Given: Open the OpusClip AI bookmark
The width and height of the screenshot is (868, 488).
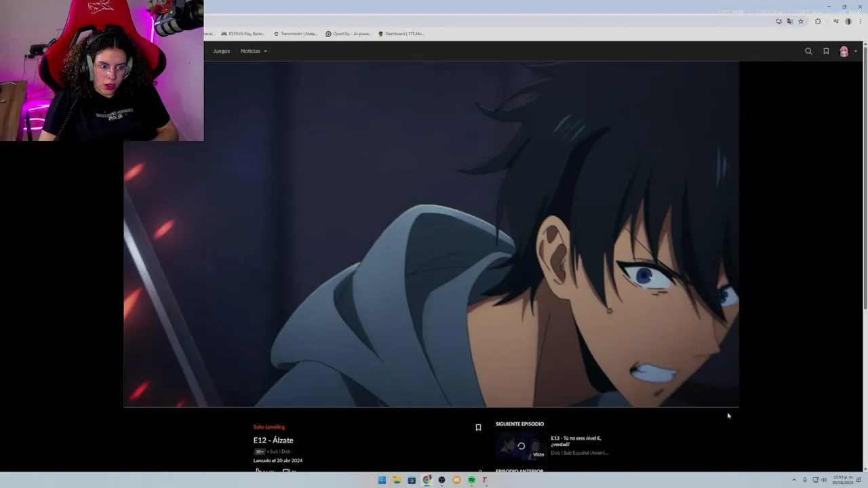Looking at the screenshot, I should point(349,34).
